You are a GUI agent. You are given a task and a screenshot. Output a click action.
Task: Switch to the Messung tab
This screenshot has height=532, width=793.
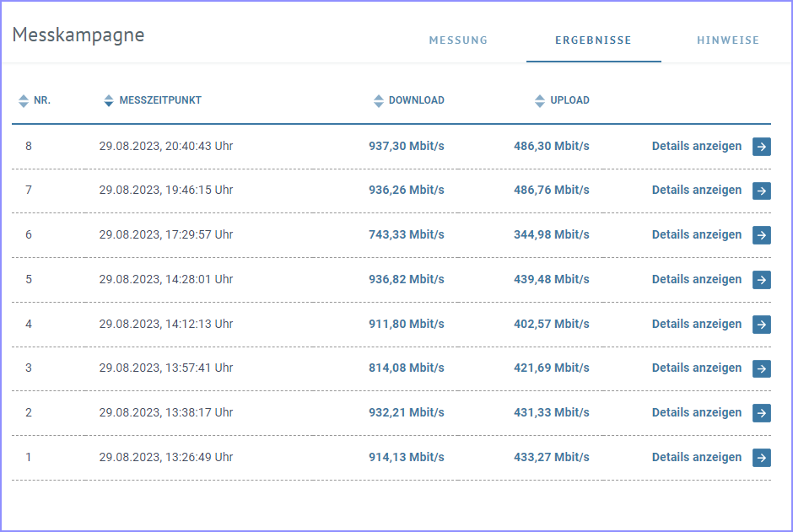(458, 40)
